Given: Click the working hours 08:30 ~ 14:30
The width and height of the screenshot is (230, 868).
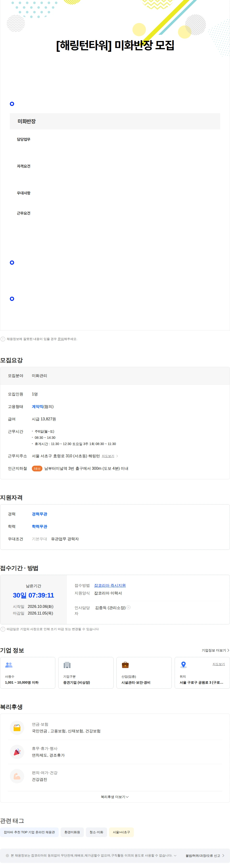Looking at the screenshot, I should click(x=45, y=438).
